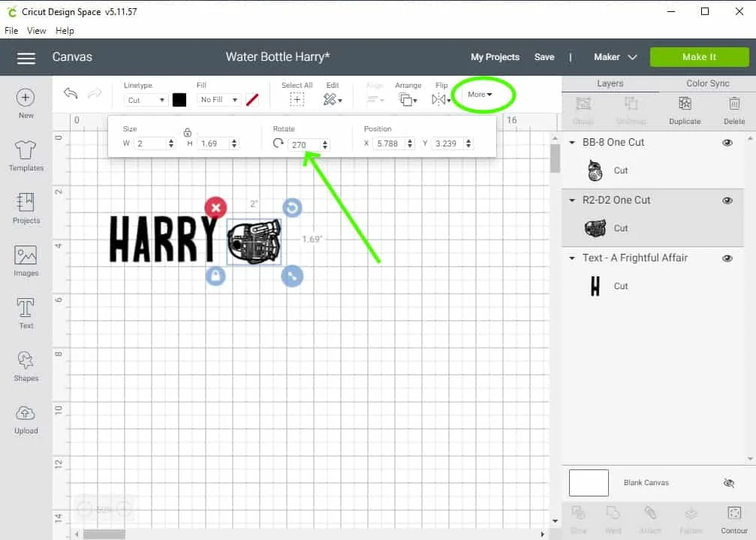Open the Linetype Cut dropdown
The height and width of the screenshot is (540, 756).
pos(145,100)
